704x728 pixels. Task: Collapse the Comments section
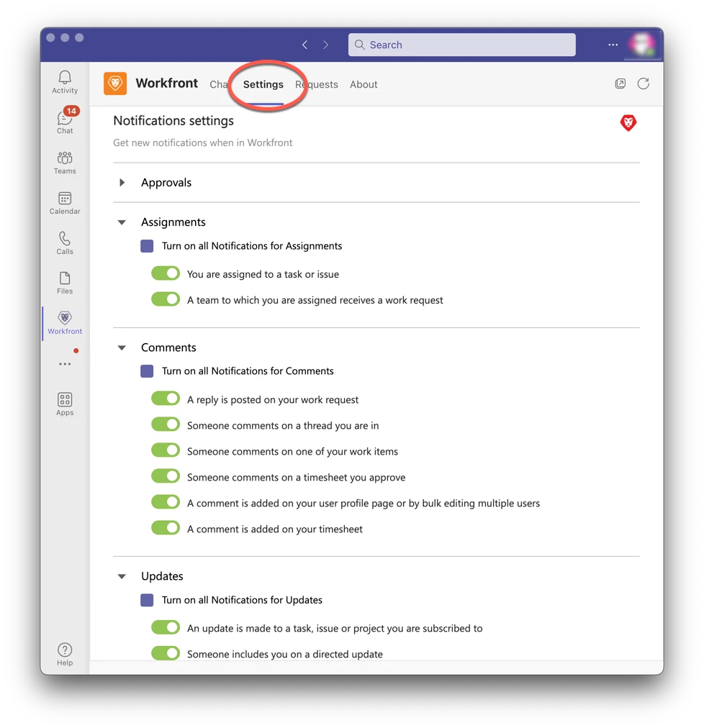point(122,347)
